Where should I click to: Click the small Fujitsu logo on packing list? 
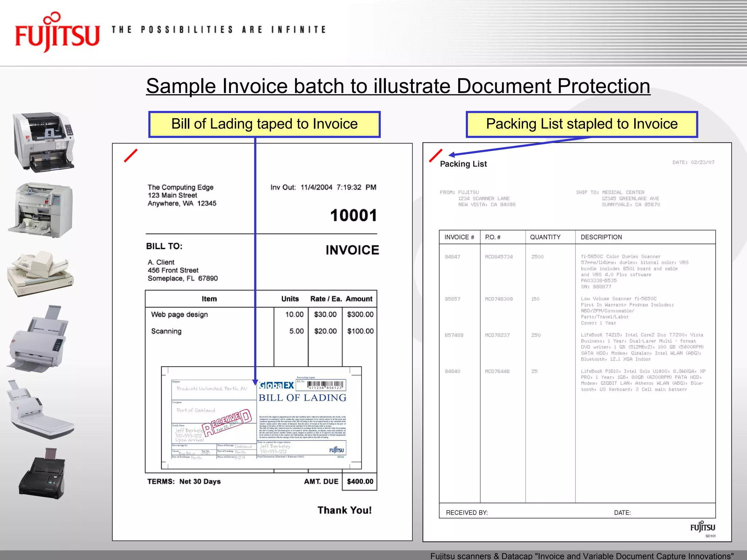(703, 527)
